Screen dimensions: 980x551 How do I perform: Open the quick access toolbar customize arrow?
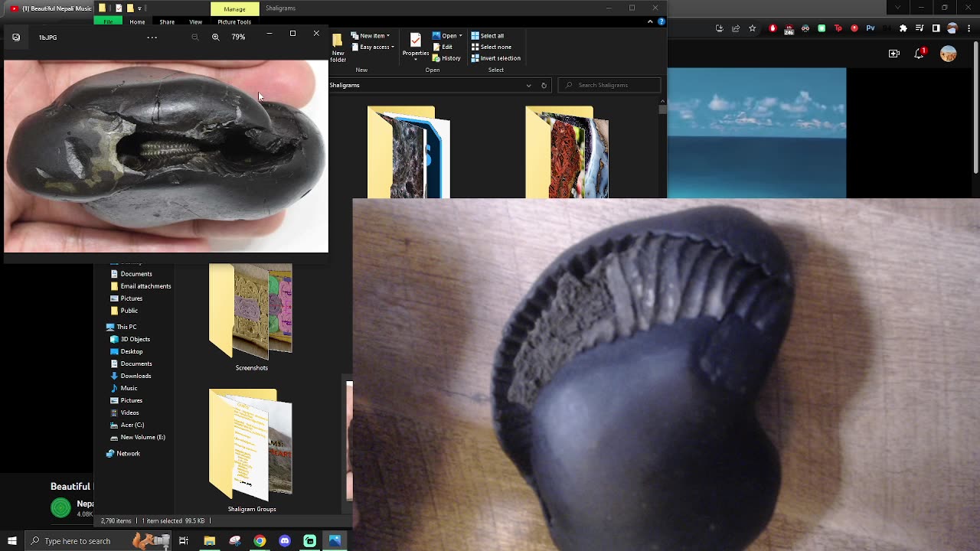click(139, 8)
